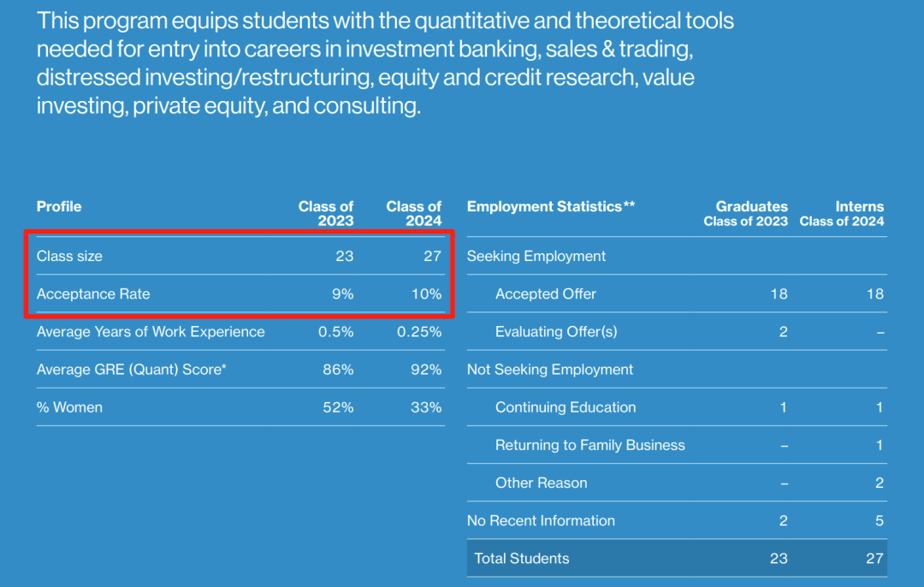Viewport: 924px width, 587px height.
Task: Click the 'Class of 2023' Profile column header
Action: pyautogui.click(x=326, y=213)
